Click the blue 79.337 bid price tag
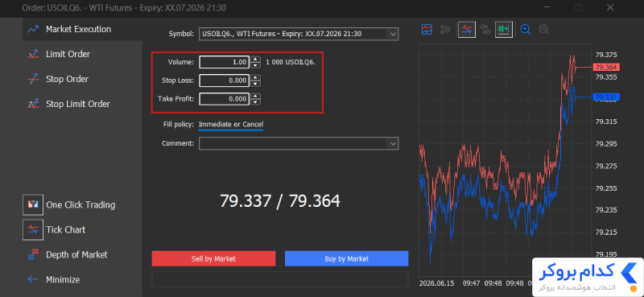This screenshot has height=297, width=644. [x=607, y=97]
